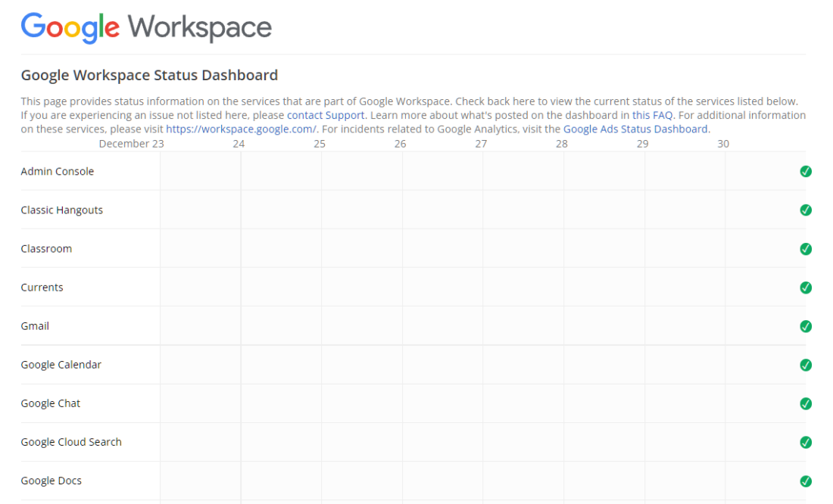This screenshot has width=833, height=504.
Task: Click the Google Workspace logo
Action: click(146, 28)
